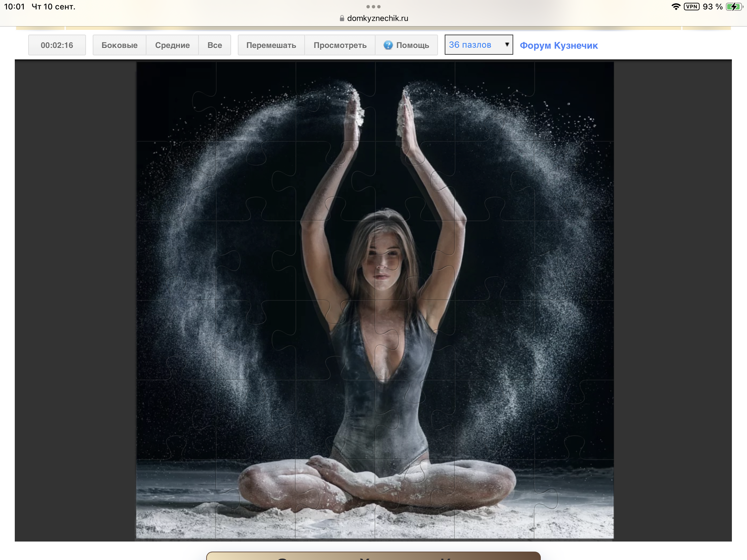
Task: Click the blue question mark help icon
Action: click(x=388, y=45)
